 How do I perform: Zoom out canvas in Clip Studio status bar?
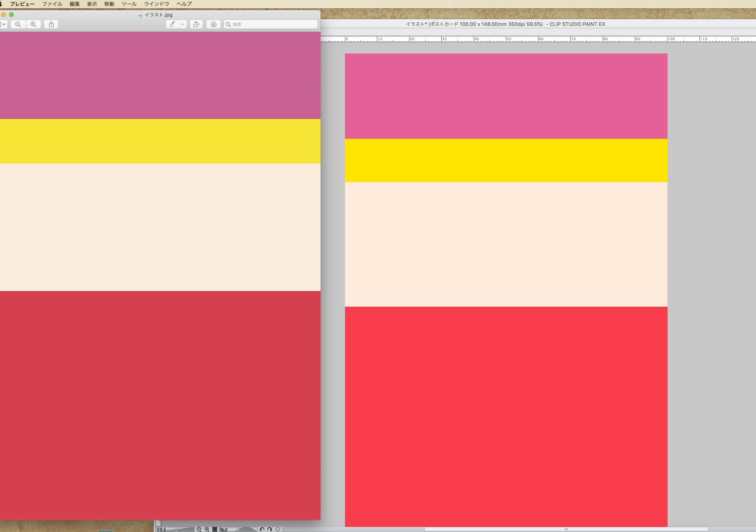tap(199, 529)
